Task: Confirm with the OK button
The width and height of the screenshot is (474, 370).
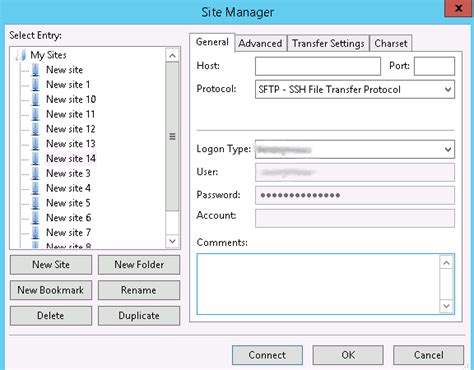Action: tap(348, 355)
